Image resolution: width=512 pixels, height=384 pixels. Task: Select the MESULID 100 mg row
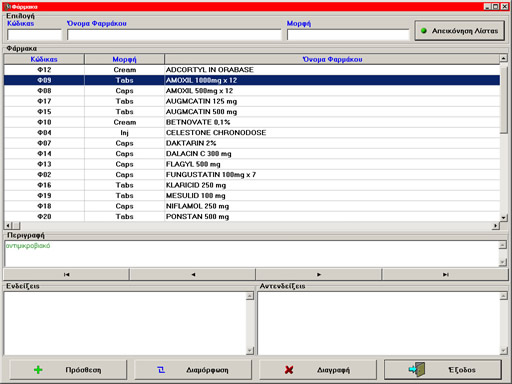252,196
